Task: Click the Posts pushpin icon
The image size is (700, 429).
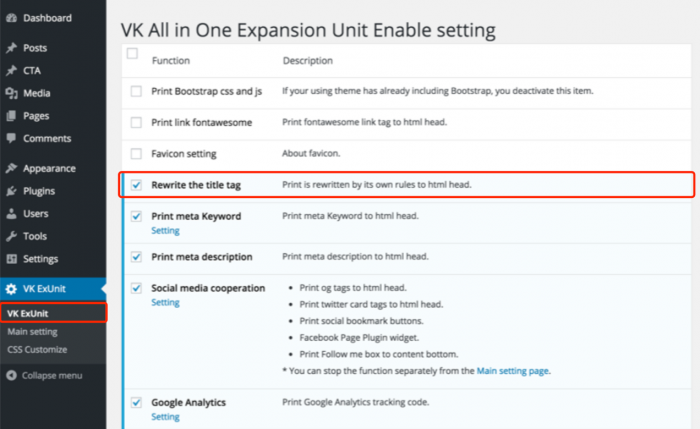Action: pyautogui.click(x=12, y=48)
